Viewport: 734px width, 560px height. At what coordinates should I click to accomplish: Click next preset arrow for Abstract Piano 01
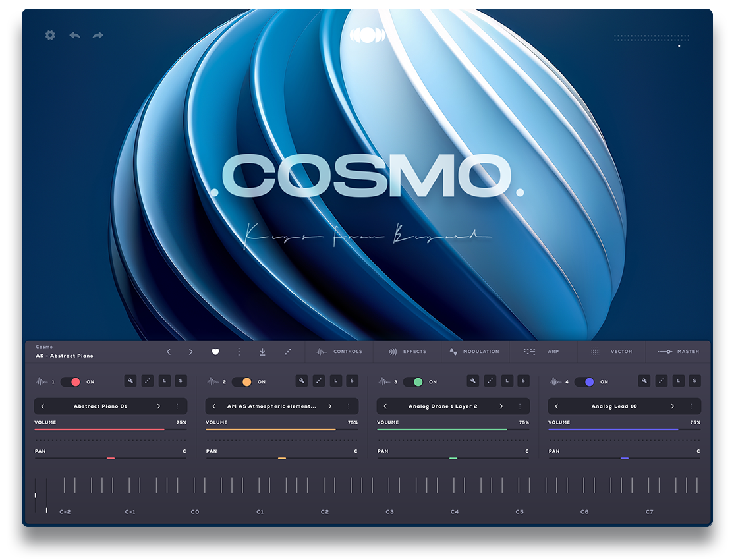tap(159, 406)
